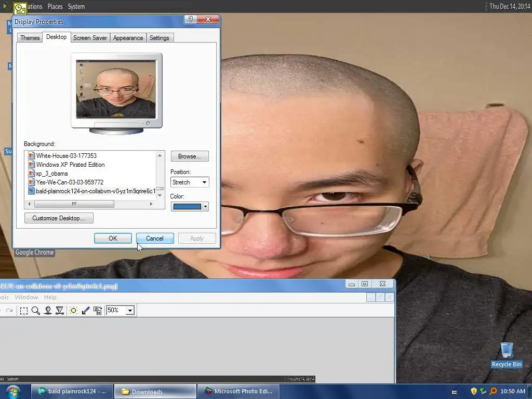Open the System menu in top panel

[76, 6]
